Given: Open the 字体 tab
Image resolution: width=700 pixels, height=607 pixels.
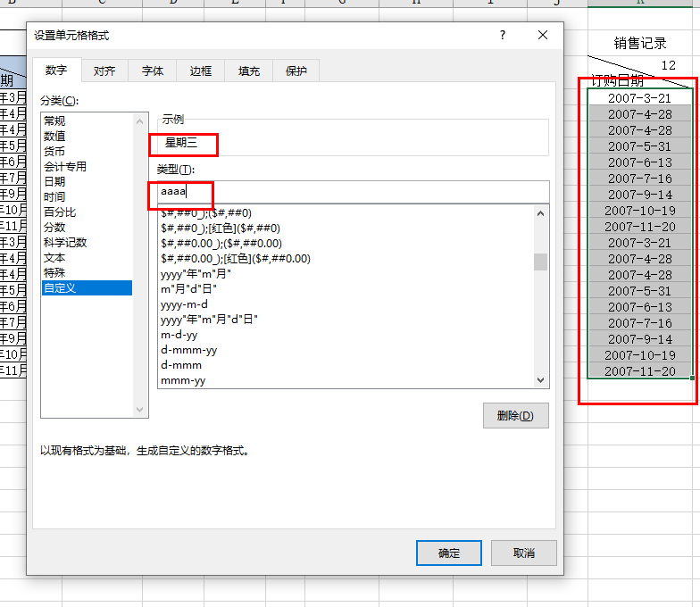Looking at the screenshot, I should coord(153,71).
